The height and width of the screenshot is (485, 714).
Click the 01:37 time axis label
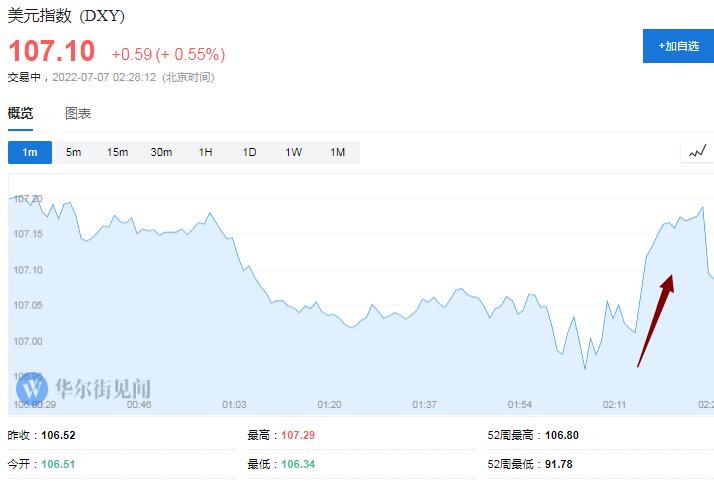[x=424, y=404]
